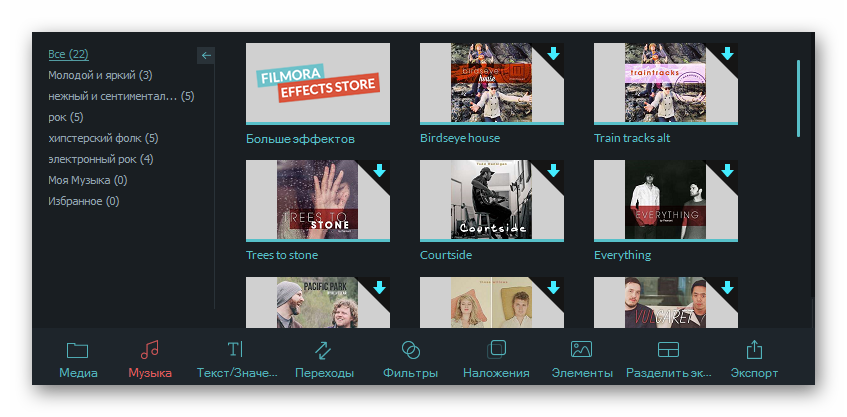Open the Медиа folder icon
This screenshot has height=417, width=847.
[77, 350]
